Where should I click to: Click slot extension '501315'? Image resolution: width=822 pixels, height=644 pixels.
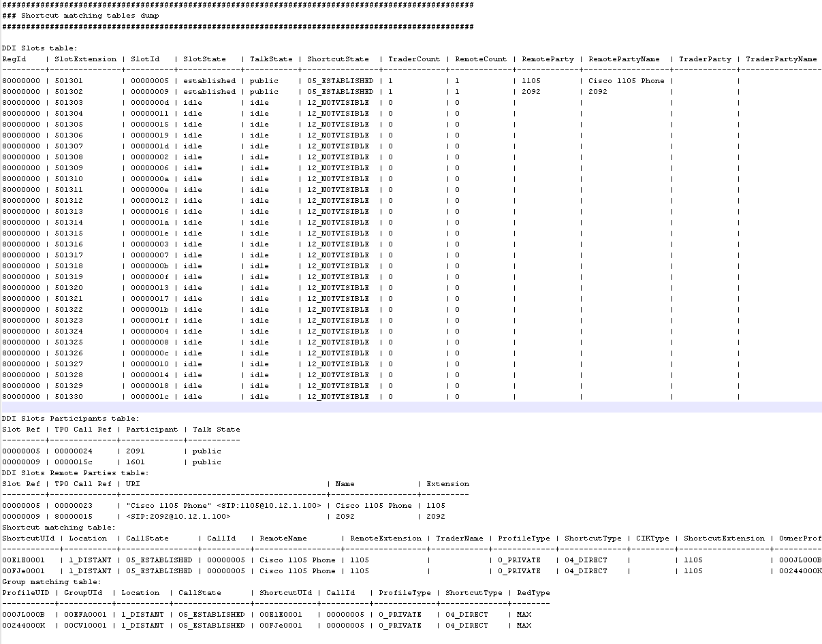click(x=69, y=234)
